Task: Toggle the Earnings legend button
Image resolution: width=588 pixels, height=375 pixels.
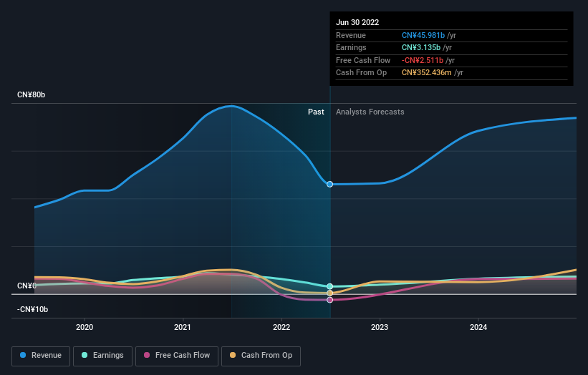Action: 102,356
